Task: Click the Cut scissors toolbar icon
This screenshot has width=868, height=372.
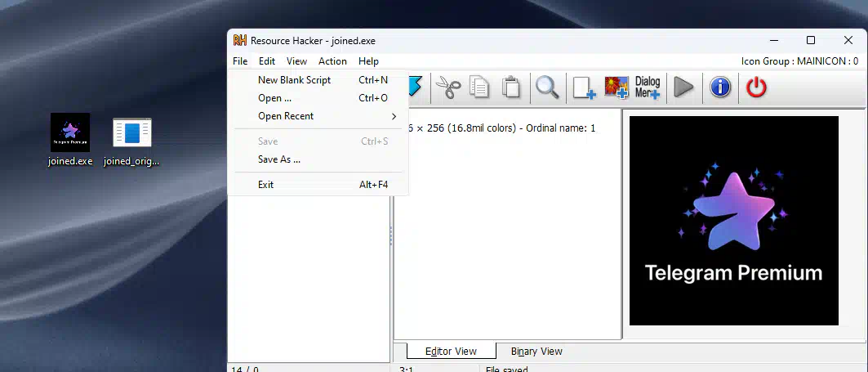Action: click(448, 87)
